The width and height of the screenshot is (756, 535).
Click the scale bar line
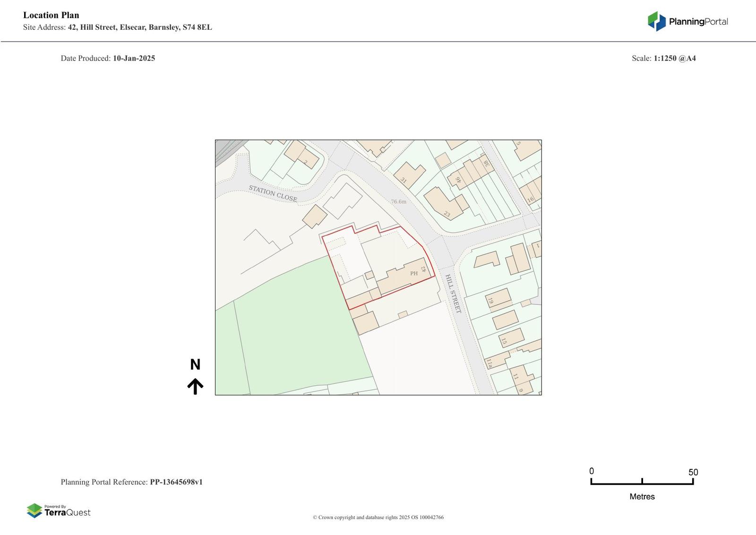[x=642, y=483]
